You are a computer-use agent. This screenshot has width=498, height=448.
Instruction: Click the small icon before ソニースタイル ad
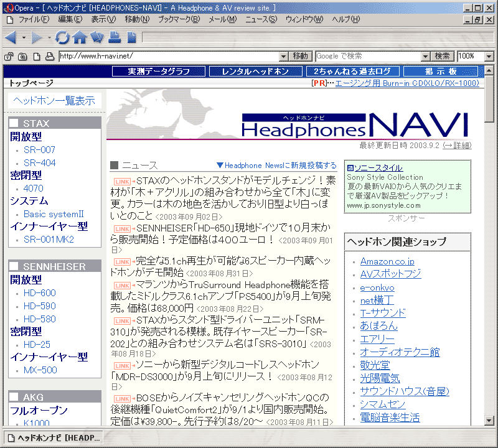click(x=350, y=168)
